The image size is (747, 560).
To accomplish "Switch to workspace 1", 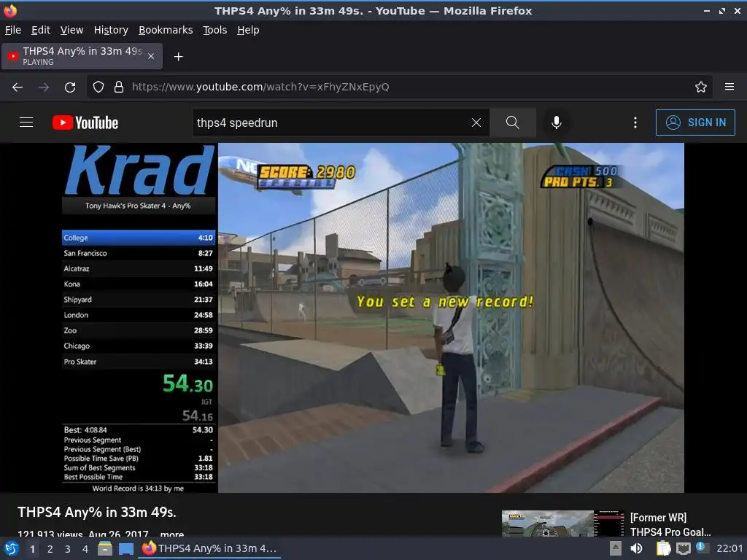I will pyautogui.click(x=32, y=549).
